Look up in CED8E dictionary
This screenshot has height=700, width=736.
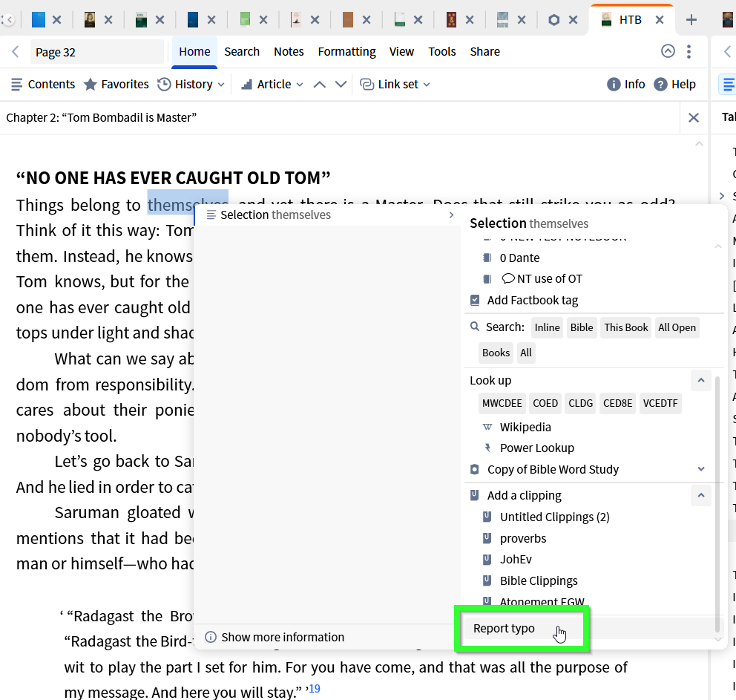(617, 403)
